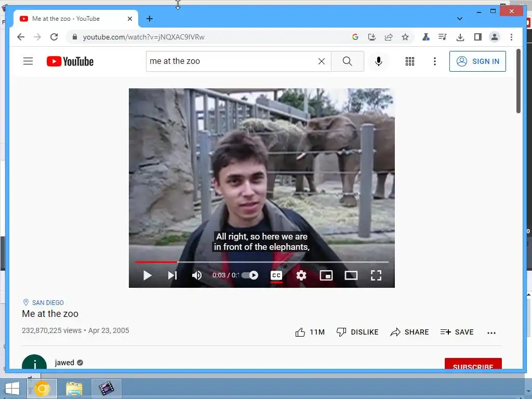
Task: Submit search with magnifier button
Action: click(x=348, y=61)
